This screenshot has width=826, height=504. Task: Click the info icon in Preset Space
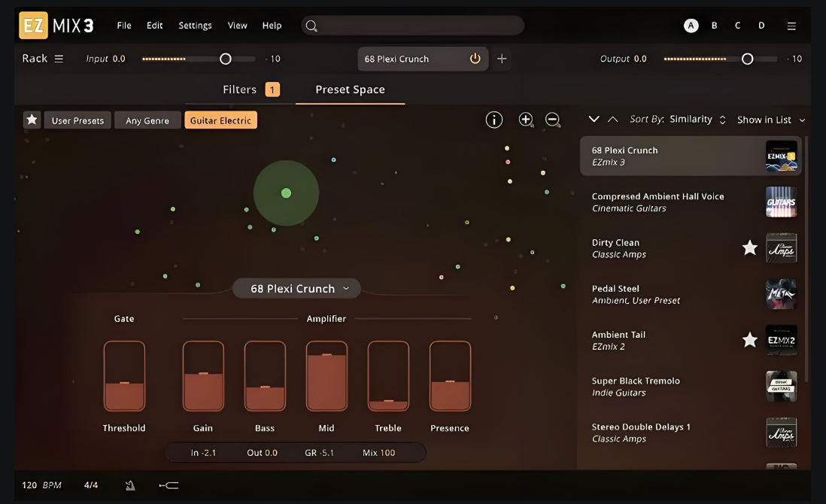pos(494,120)
